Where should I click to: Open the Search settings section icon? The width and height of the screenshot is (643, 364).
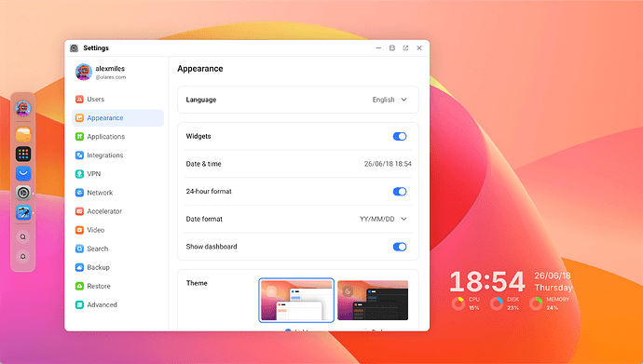click(x=79, y=249)
